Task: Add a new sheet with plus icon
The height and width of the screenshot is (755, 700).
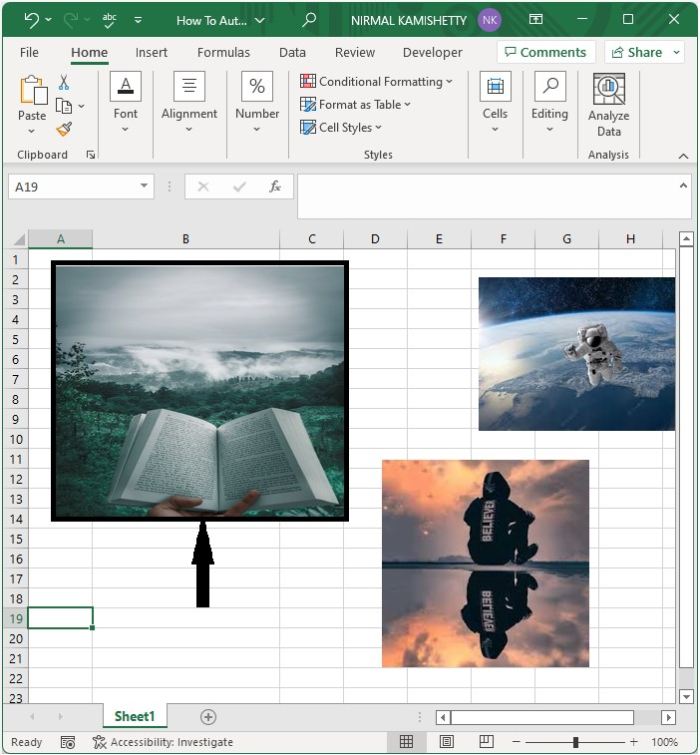Action: [x=208, y=716]
